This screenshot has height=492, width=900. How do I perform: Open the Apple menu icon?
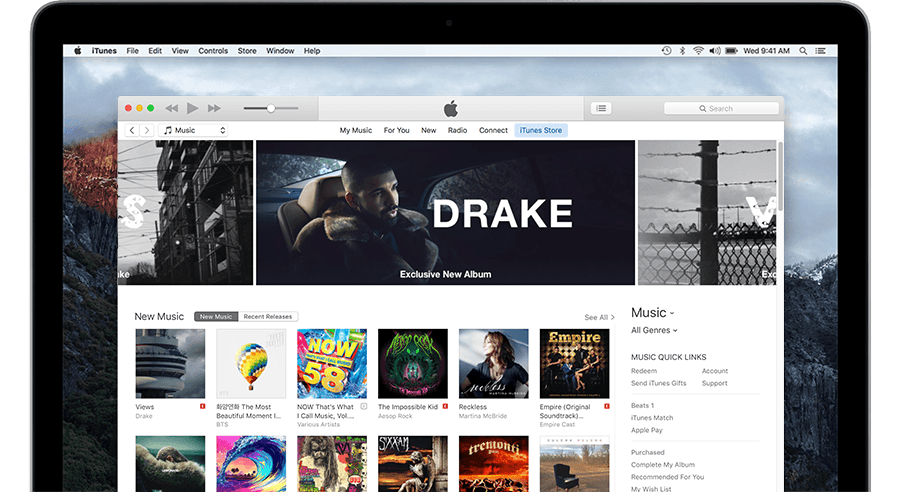point(77,50)
